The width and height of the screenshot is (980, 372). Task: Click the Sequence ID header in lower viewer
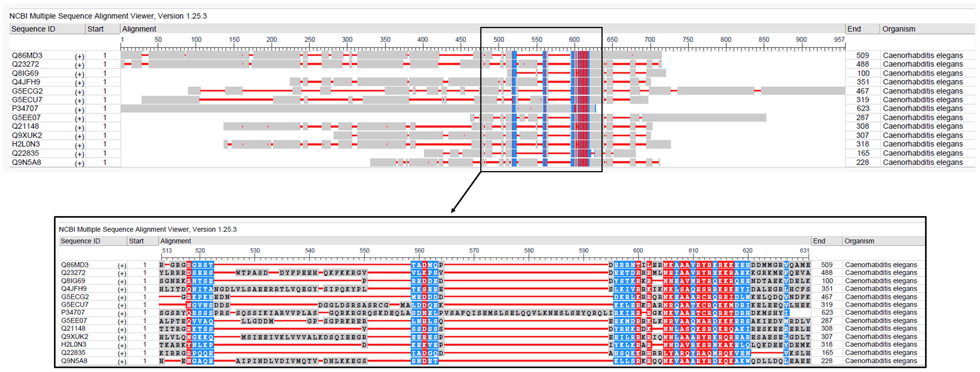point(80,241)
